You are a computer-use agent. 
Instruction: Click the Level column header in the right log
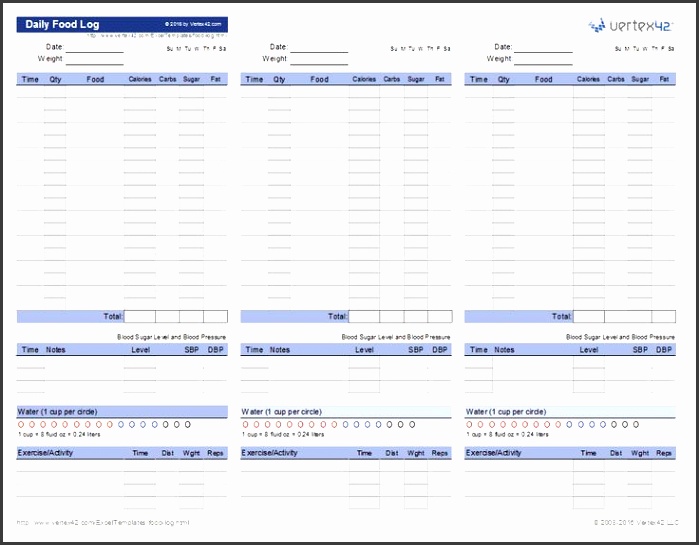point(589,350)
